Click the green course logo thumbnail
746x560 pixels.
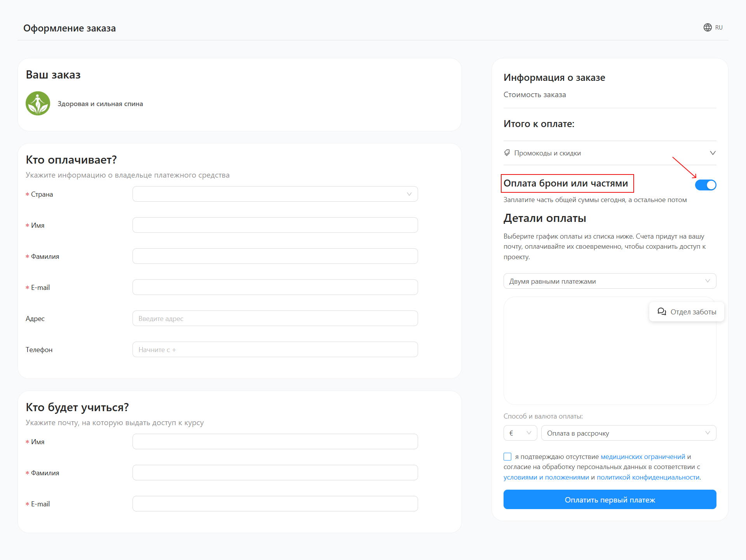coord(38,103)
